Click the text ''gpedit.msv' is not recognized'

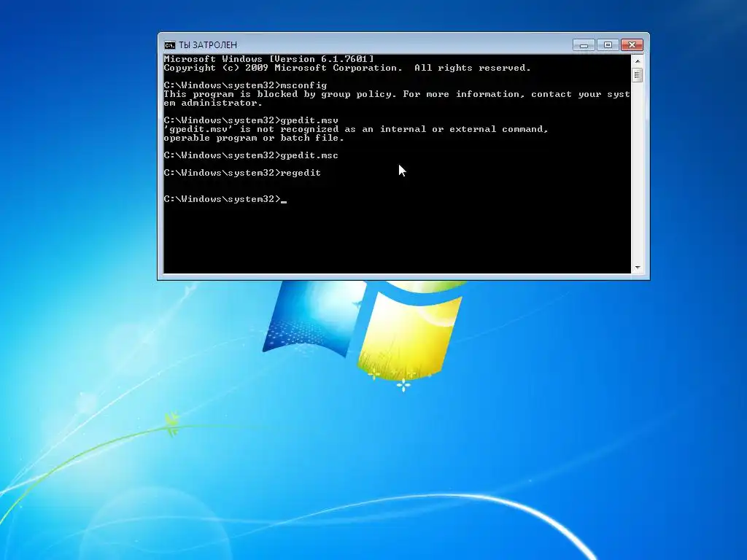[251, 129]
